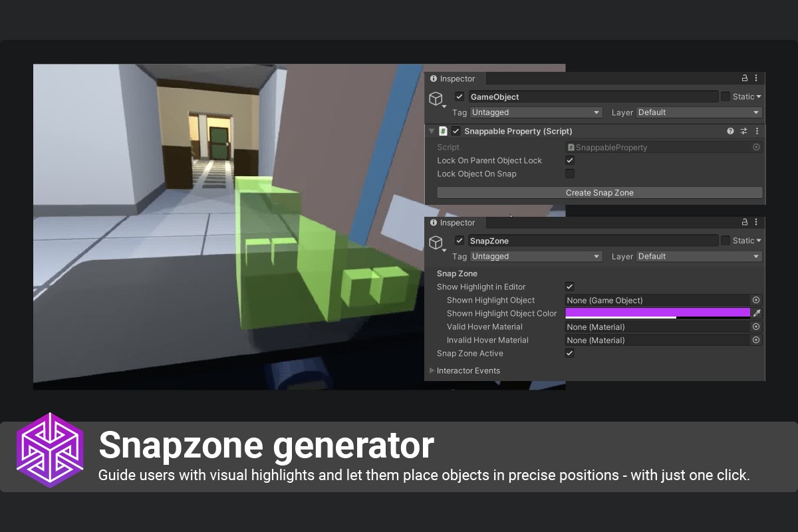Click the Invalid Hover Material None (Material) field
The width and height of the screenshot is (798, 532).
pos(658,340)
